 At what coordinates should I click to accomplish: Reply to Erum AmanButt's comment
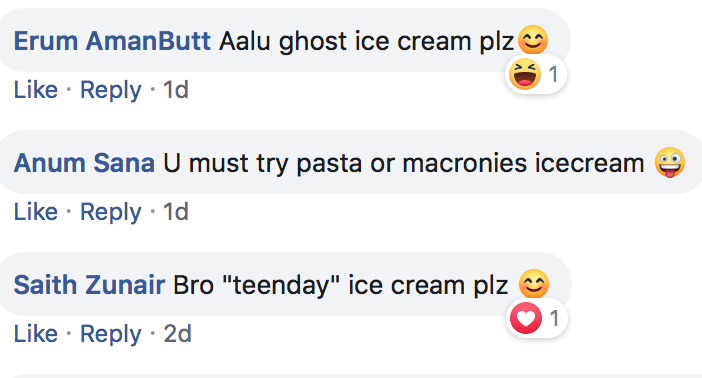click(111, 90)
